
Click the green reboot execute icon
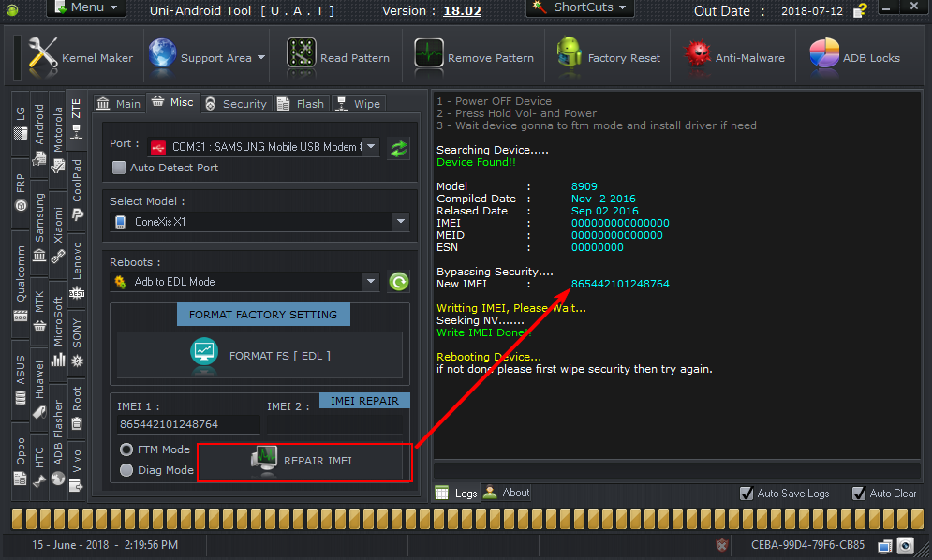[x=399, y=281]
